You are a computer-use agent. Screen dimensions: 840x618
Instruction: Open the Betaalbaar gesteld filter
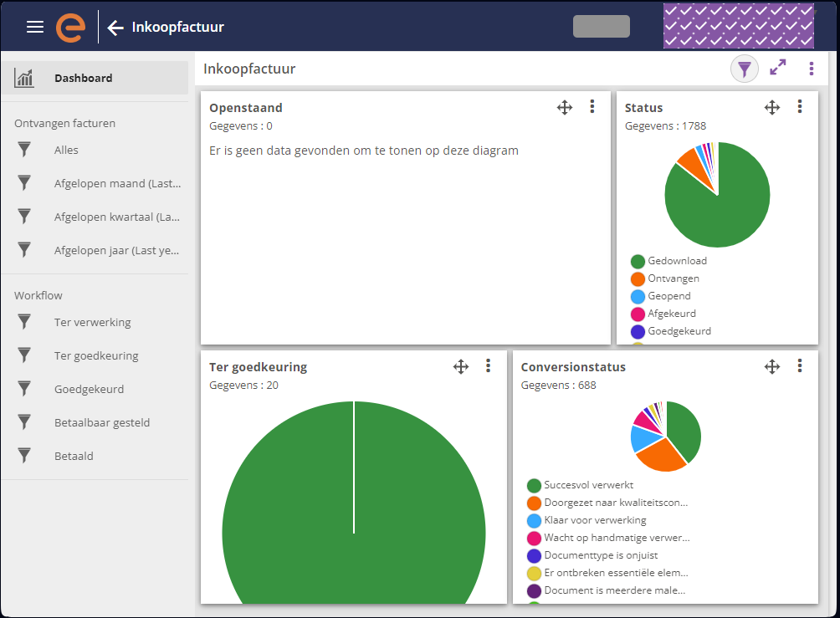pos(102,422)
